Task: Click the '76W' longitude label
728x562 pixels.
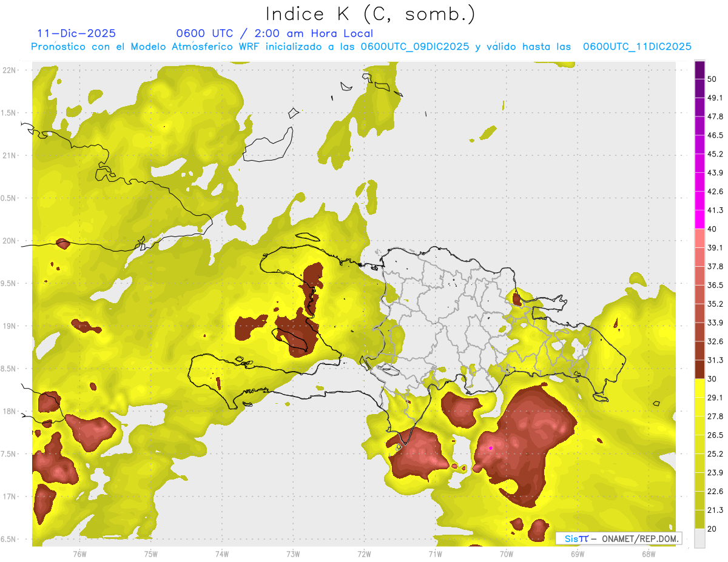Action: 79,554
